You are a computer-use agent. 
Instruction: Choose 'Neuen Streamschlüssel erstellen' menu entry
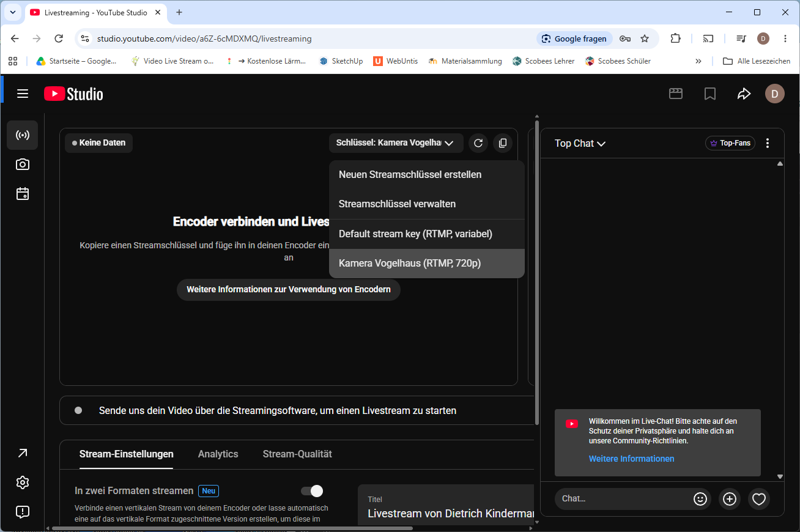[427, 175]
